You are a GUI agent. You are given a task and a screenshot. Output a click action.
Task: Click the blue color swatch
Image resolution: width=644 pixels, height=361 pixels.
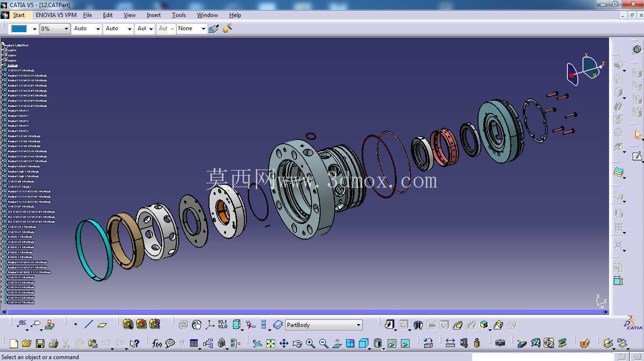[x=19, y=29]
